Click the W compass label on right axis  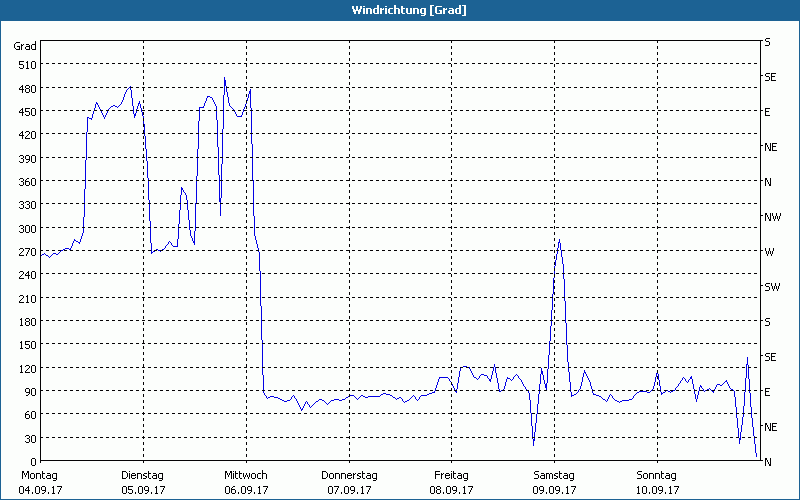point(768,252)
